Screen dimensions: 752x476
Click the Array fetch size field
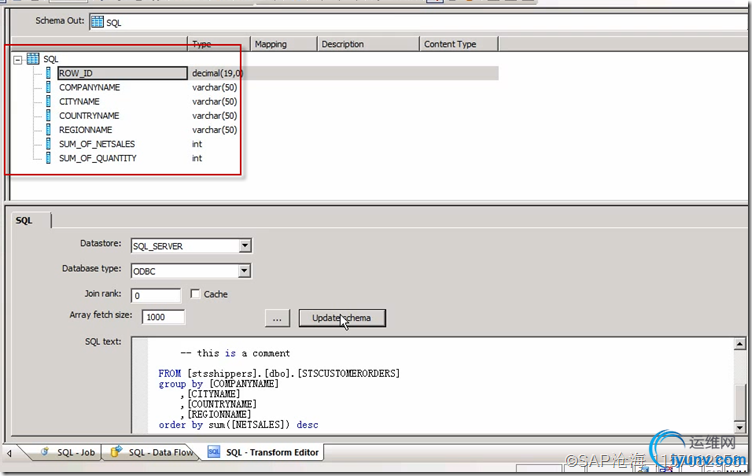(163, 317)
